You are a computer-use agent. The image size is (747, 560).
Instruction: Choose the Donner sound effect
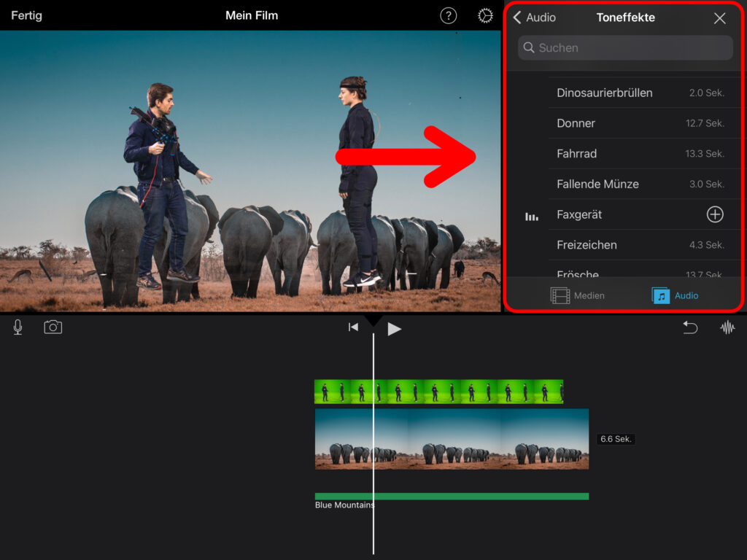pos(576,123)
